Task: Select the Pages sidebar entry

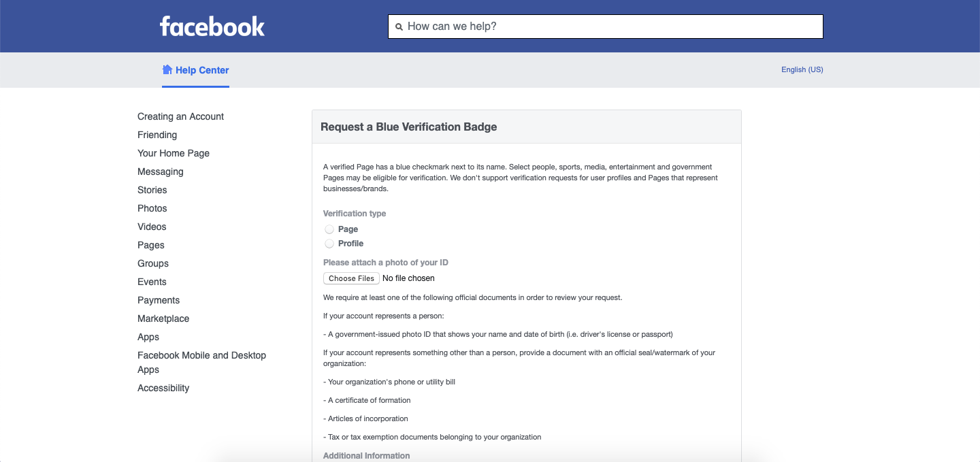Action: (150, 245)
